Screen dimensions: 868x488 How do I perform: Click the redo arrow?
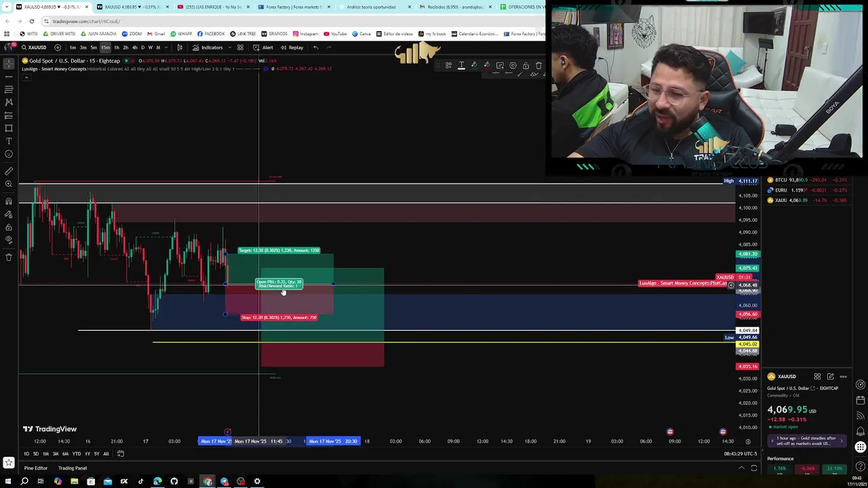click(x=329, y=47)
